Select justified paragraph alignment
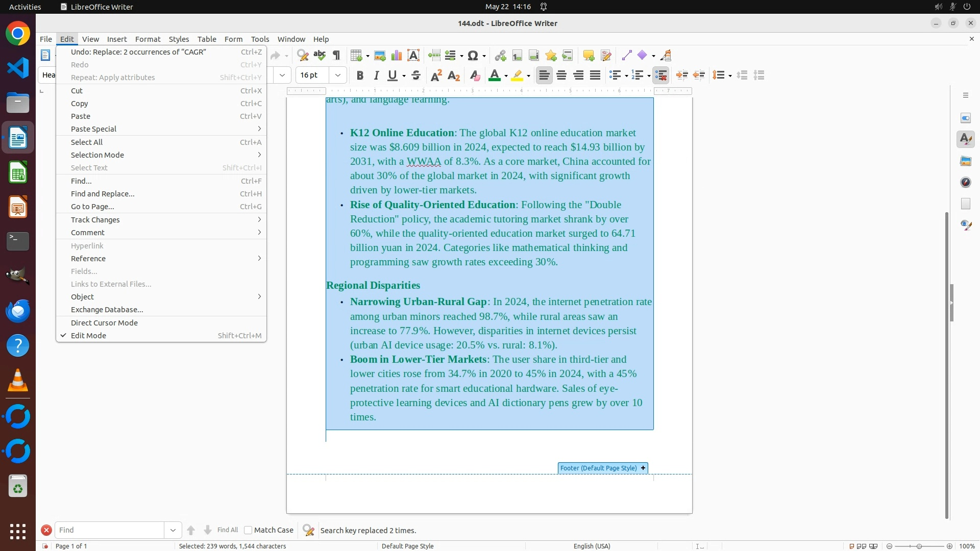This screenshot has width=980, height=551. click(x=595, y=76)
